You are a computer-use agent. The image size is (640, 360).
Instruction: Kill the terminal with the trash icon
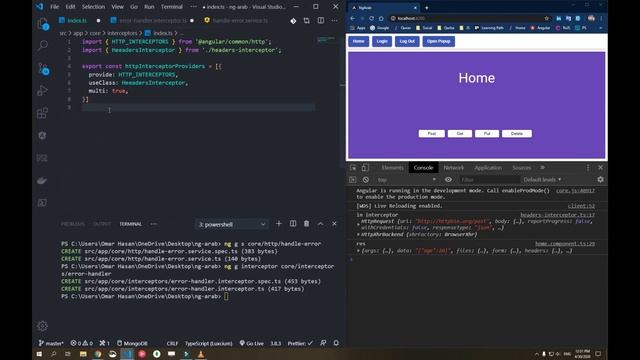[x=307, y=224]
